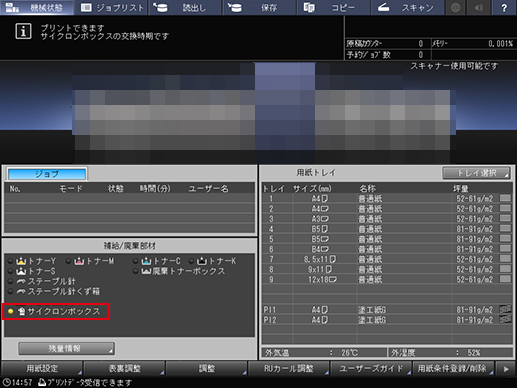Click the ステープル針 staple icon
This screenshot has width=517, height=388.
pos(21,281)
